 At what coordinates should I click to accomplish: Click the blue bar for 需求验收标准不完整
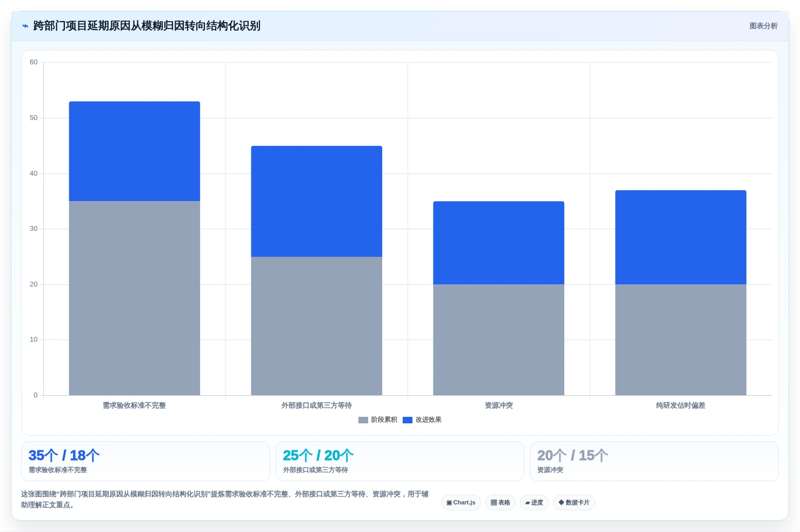click(135, 151)
